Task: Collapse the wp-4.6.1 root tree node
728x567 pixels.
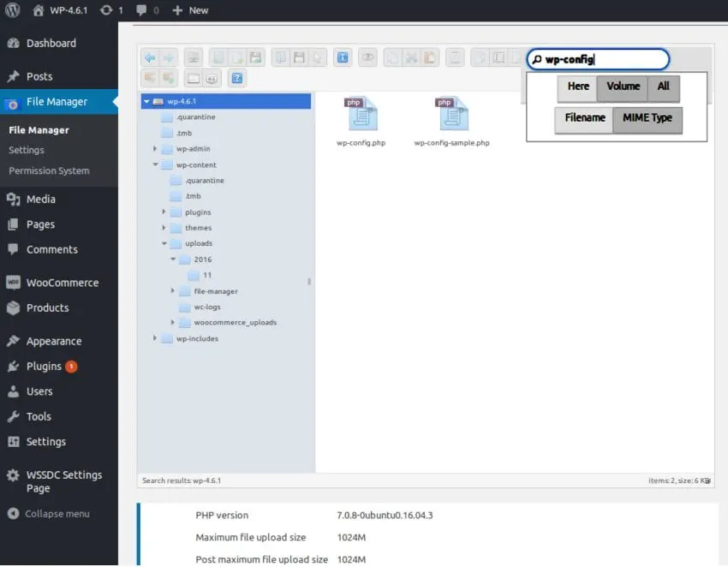Action: [146, 101]
